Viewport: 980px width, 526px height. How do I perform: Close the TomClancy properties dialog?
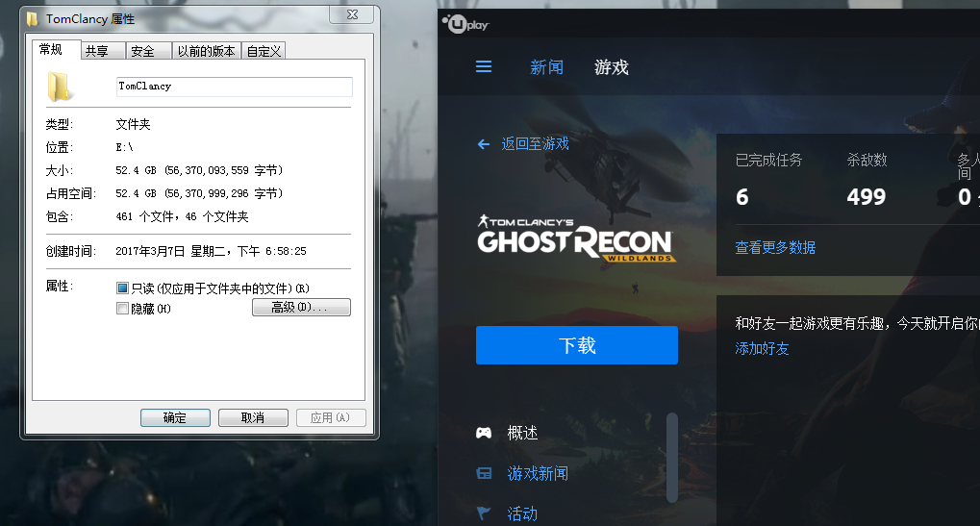353,14
